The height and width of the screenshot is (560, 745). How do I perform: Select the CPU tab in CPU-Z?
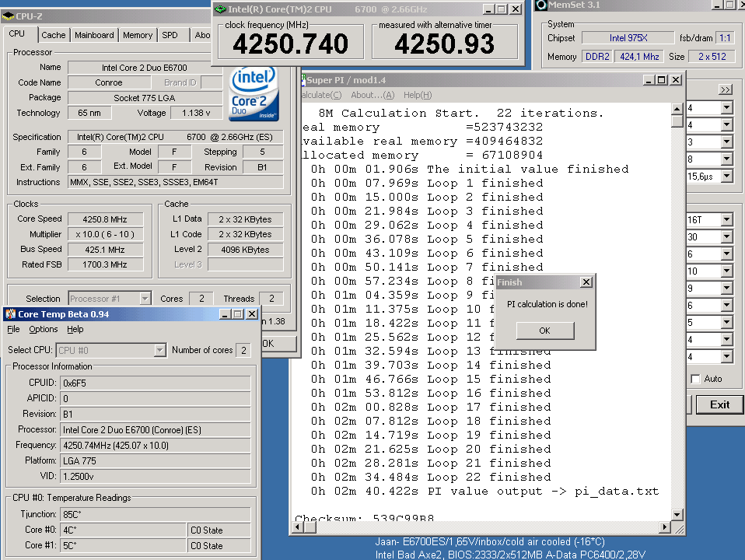click(x=16, y=34)
